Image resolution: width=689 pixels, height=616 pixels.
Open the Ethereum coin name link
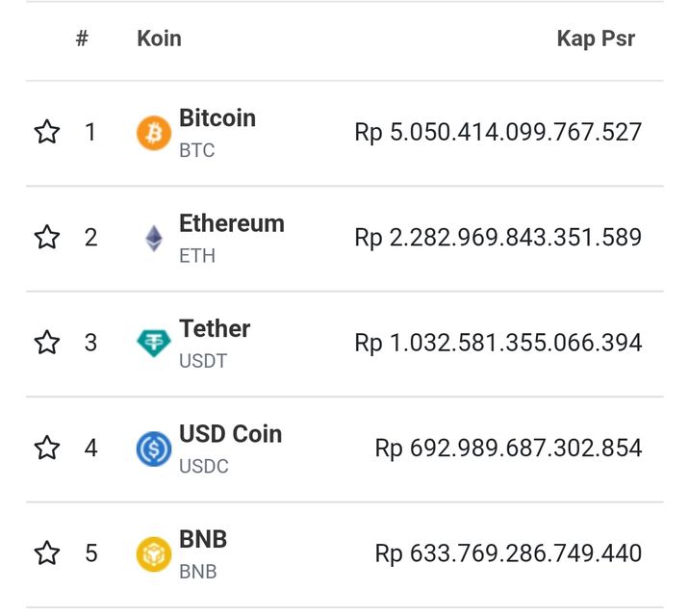232,223
